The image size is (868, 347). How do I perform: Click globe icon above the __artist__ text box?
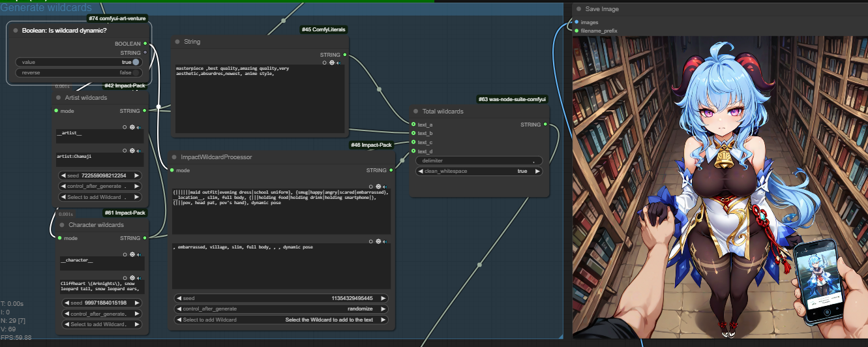point(132,127)
